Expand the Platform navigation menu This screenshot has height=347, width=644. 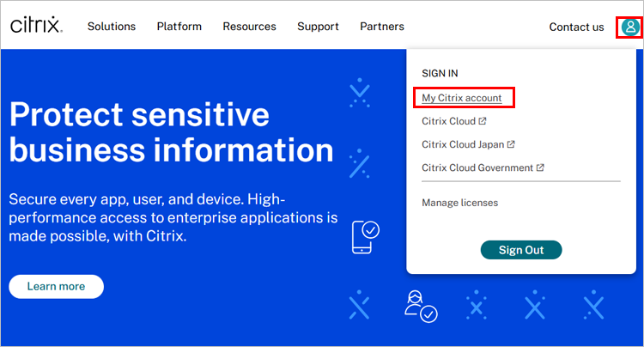tap(179, 27)
